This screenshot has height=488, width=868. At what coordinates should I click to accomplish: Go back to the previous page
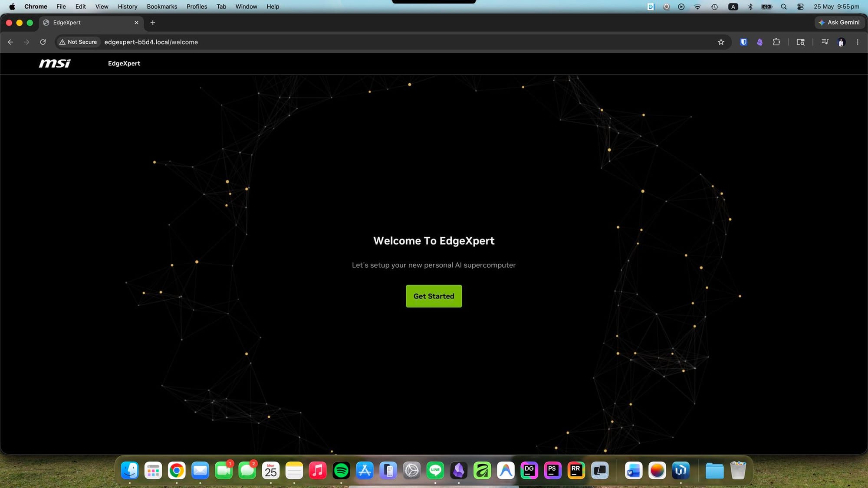tap(10, 42)
